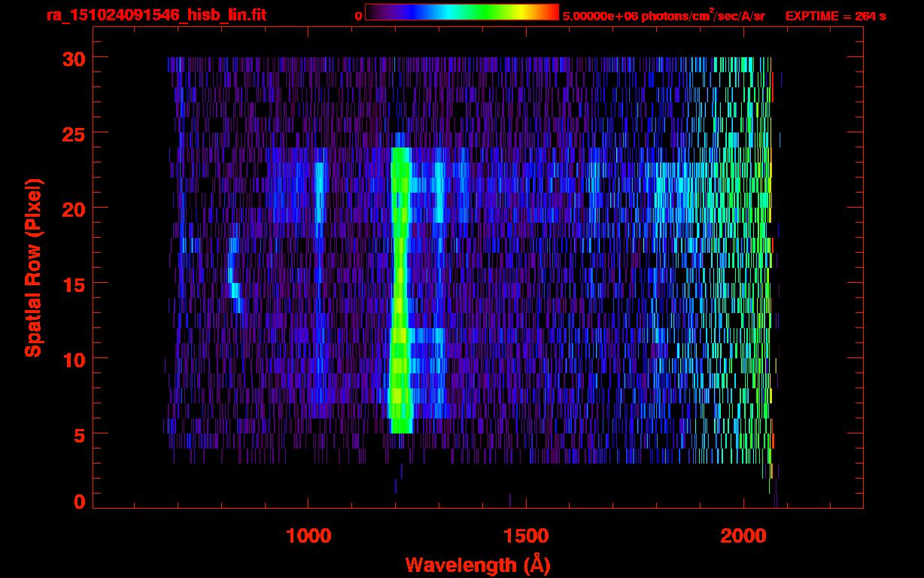Click the cyan emission feature near 1025 Å
Screen dimensions: 924x578
[319, 192]
